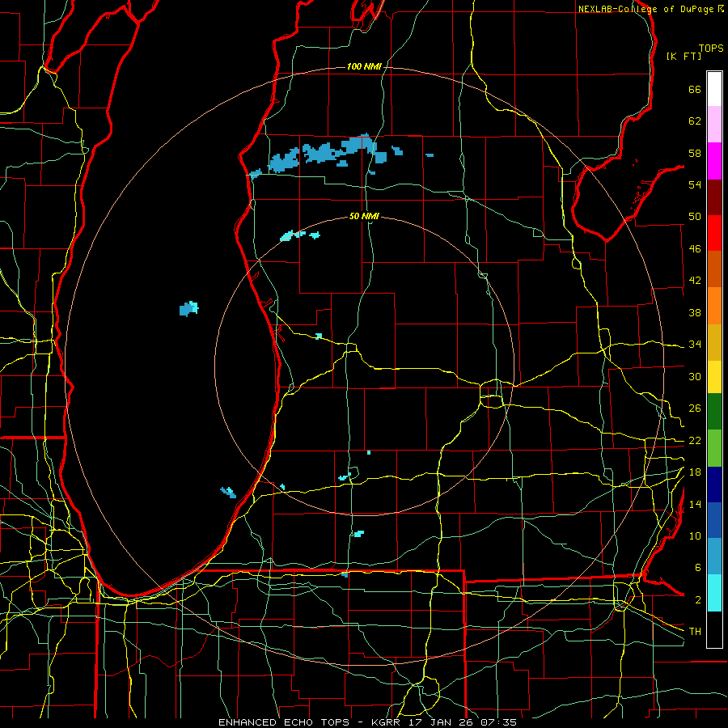Click the TH threshold label
This screenshot has width=728, height=728.
point(695,632)
